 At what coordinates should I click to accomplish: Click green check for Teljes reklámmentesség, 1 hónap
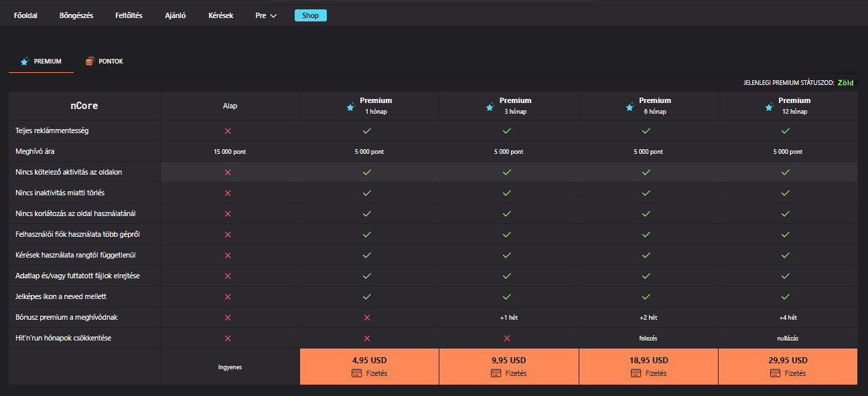pyautogui.click(x=366, y=131)
